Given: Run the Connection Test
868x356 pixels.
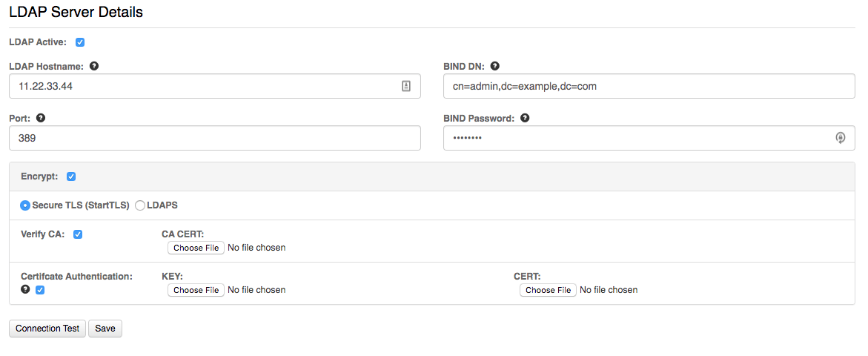Looking at the screenshot, I should [47, 329].
